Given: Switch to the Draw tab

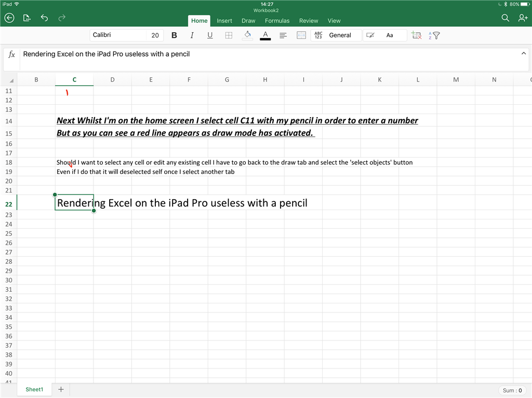Looking at the screenshot, I should [248, 21].
